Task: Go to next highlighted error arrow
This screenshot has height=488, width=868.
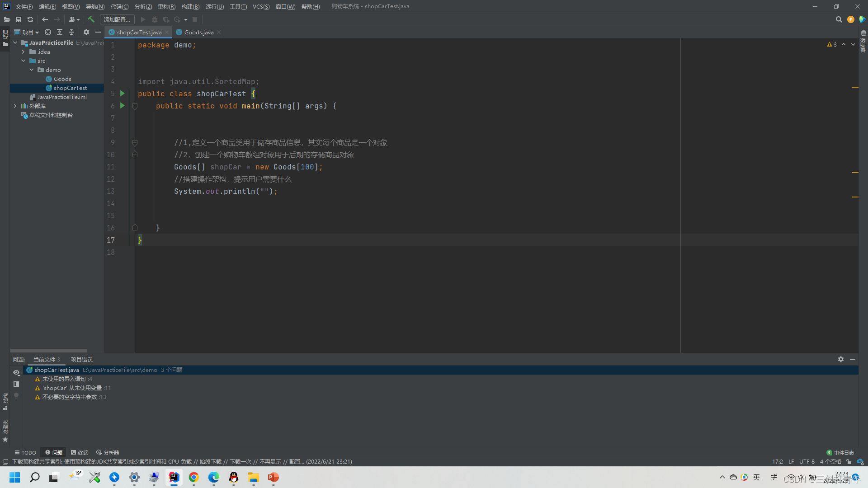Action: [853, 44]
